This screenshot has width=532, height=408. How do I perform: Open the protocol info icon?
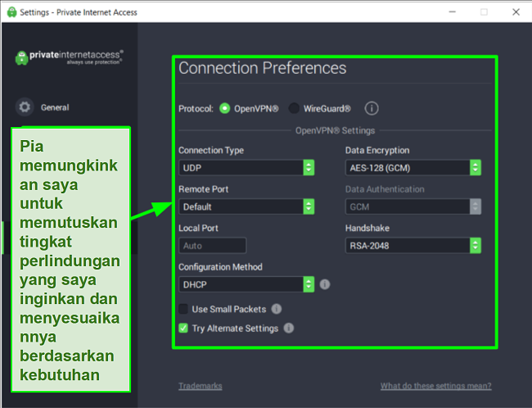coord(372,109)
